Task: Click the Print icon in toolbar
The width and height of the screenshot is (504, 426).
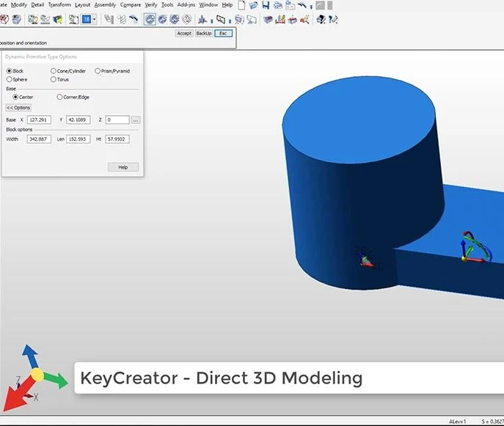Action: [277, 5]
